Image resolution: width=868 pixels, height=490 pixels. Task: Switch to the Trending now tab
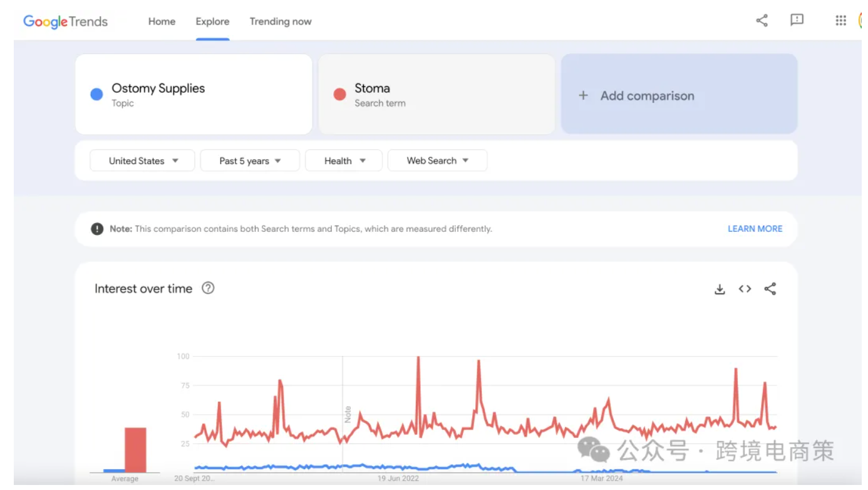[x=281, y=21]
